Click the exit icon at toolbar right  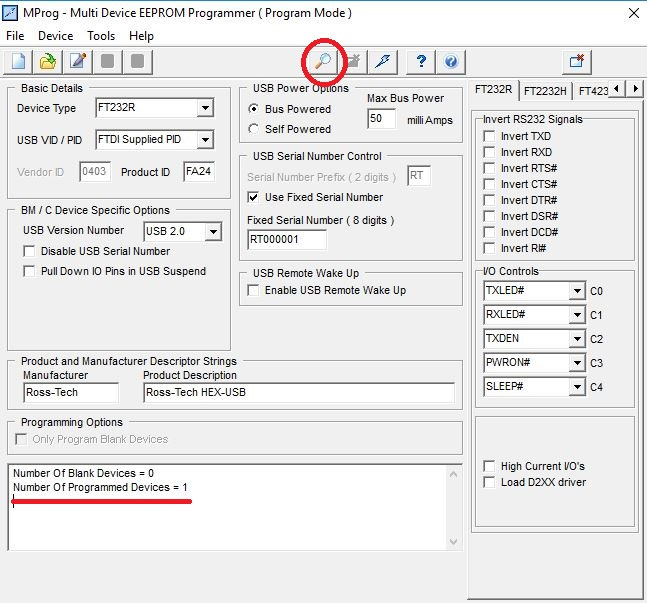(576, 62)
